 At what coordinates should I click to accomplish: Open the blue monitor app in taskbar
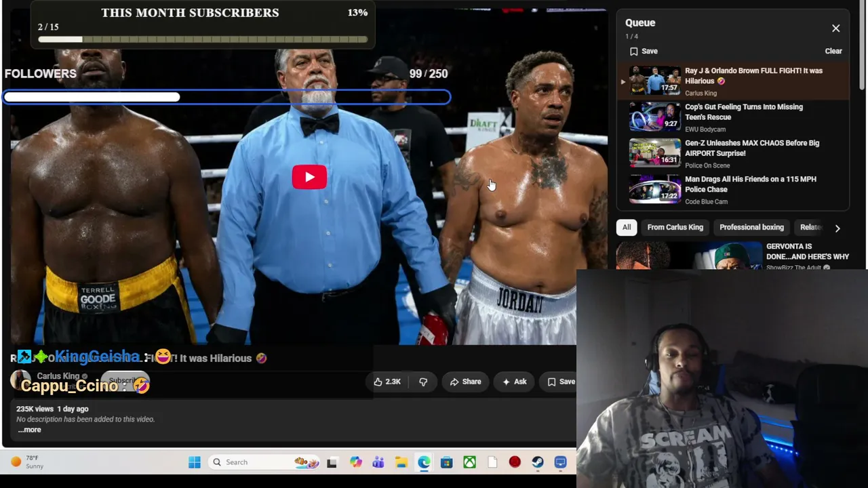560,462
